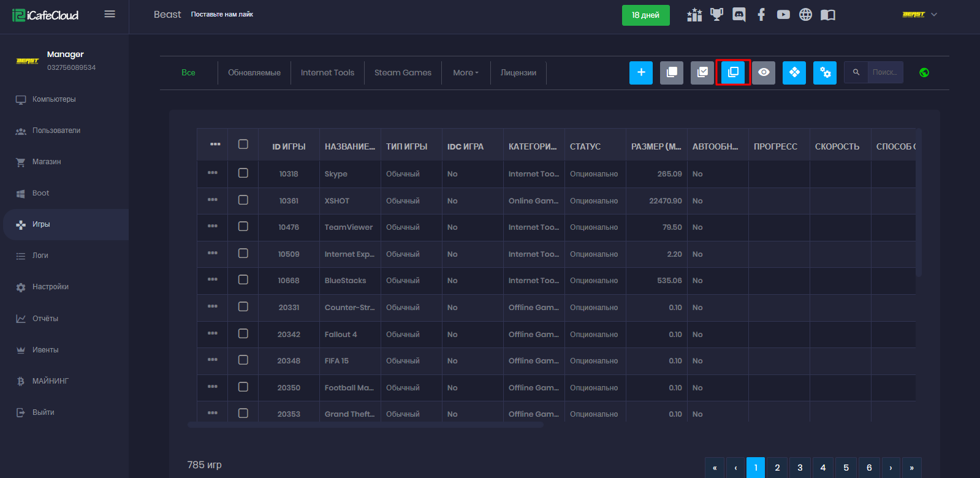Click the gray copy stack toolbar icon
This screenshot has height=478, width=980.
(672, 72)
